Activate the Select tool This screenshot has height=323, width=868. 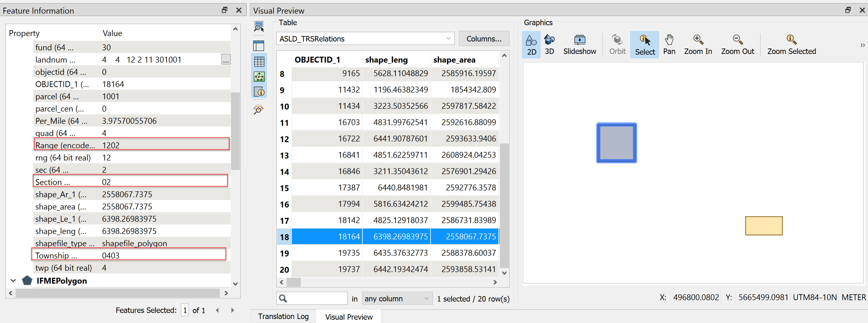pos(645,45)
